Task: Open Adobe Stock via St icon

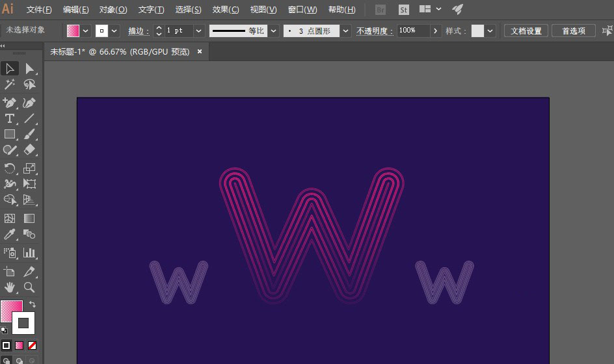Action: click(x=404, y=10)
